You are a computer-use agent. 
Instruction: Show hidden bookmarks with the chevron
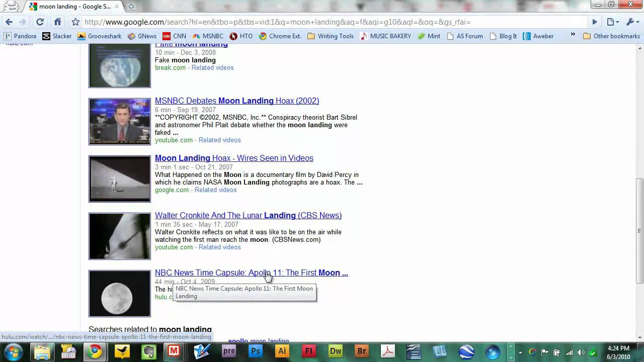point(573,35)
